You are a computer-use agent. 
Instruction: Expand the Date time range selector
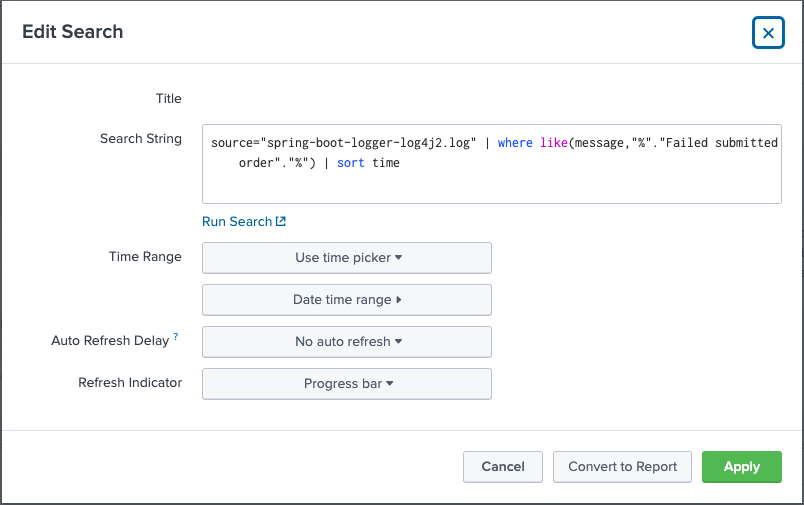click(346, 300)
